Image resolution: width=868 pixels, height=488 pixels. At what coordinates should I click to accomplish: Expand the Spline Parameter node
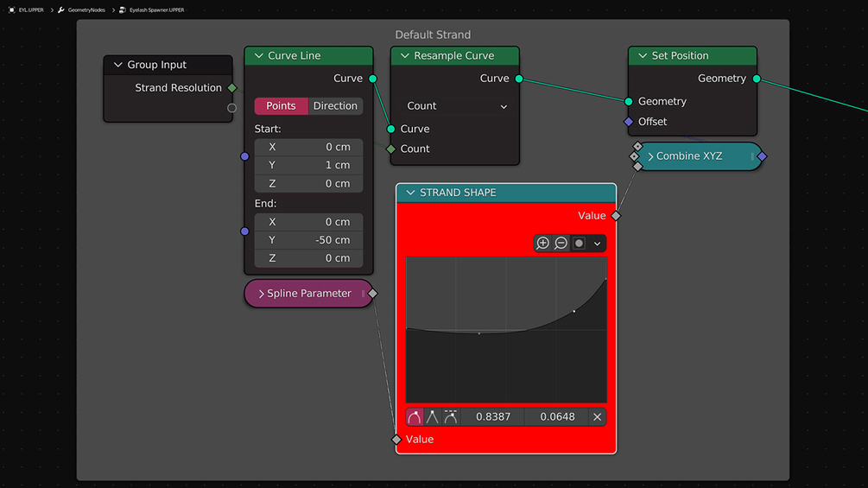(x=262, y=294)
